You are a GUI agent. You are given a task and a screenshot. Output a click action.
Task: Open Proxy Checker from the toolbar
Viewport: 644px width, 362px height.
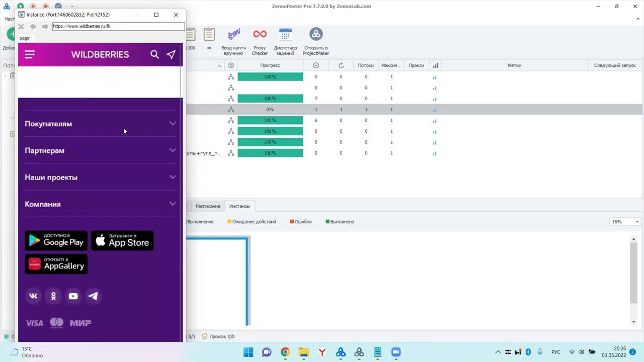tap(260, 42)
